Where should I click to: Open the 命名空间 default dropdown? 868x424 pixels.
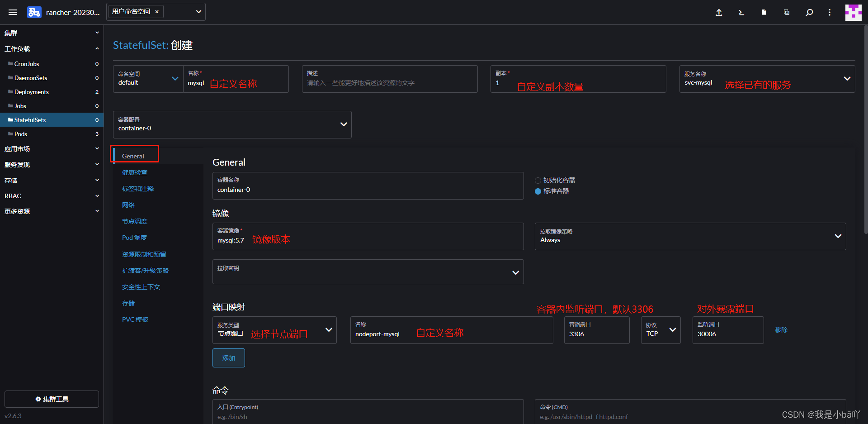pyautogui.click(x=148, y=79)
